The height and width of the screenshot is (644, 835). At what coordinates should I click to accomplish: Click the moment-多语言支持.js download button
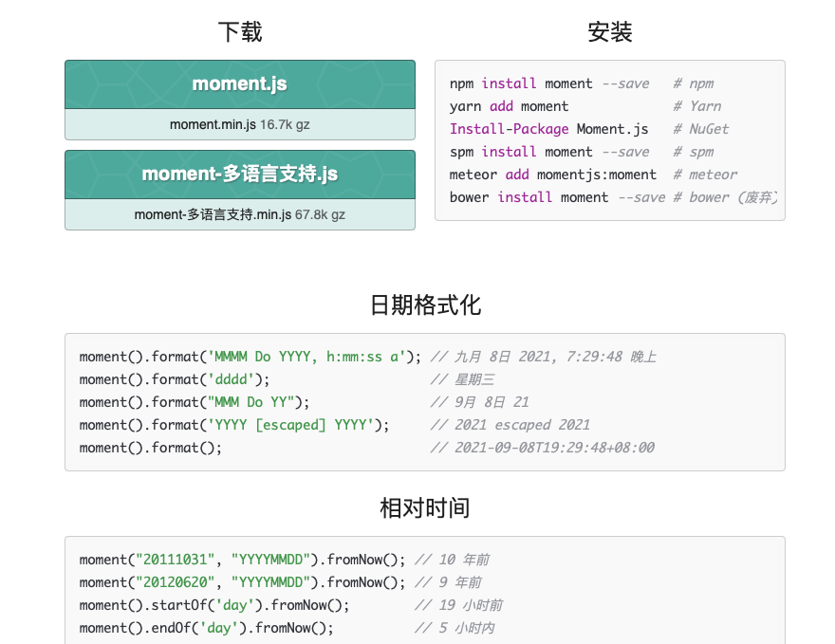click(x=240, y=174)
